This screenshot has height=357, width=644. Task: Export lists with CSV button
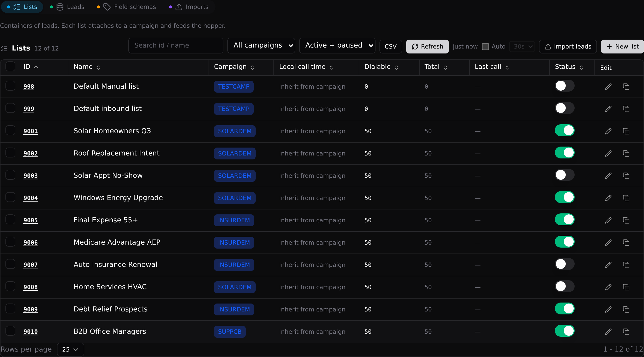tap(391, 47)
